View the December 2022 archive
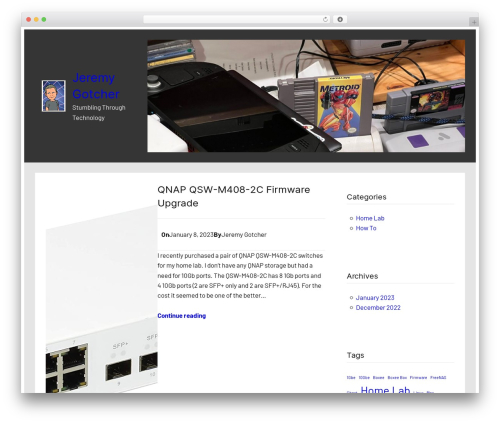The height and width of the screenshot is (423, 500). click(378, 308)
